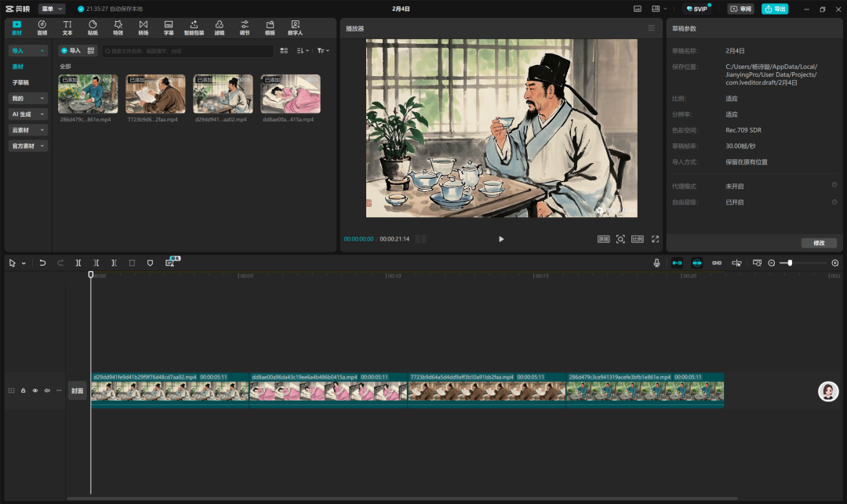The width and height of the screenshot is (847, 504).
Task: Click the 导出 export button
Action: (775, 9)
